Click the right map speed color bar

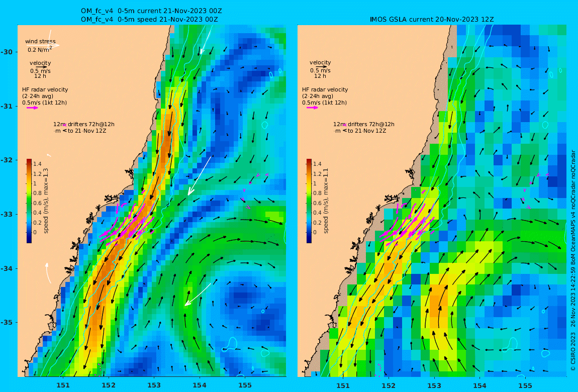[x=309, y=201]
